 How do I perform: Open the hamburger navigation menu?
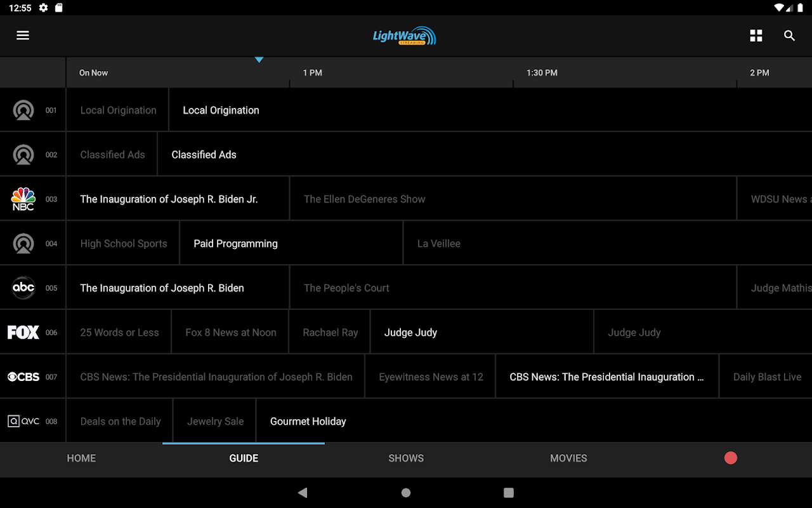[x=23, y=36]
